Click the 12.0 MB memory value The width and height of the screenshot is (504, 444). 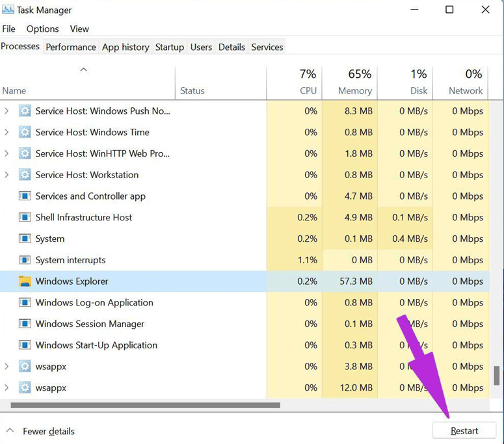[356, 387]
